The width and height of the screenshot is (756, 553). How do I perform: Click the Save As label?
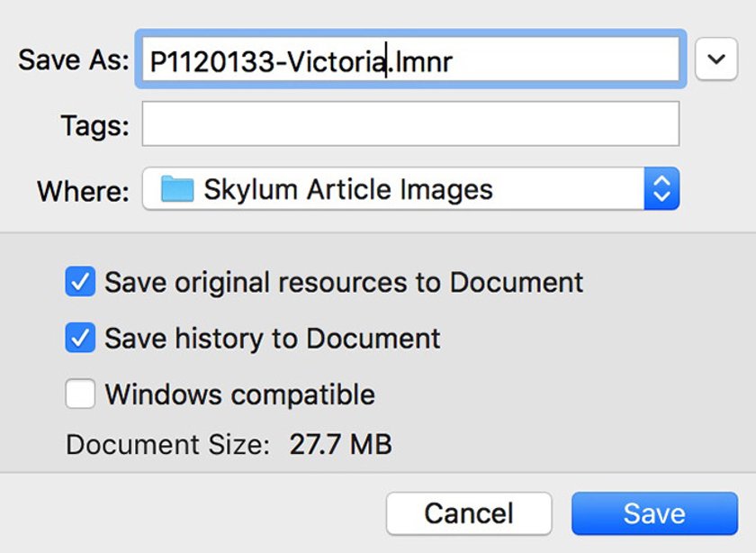(x=73, y=59)
